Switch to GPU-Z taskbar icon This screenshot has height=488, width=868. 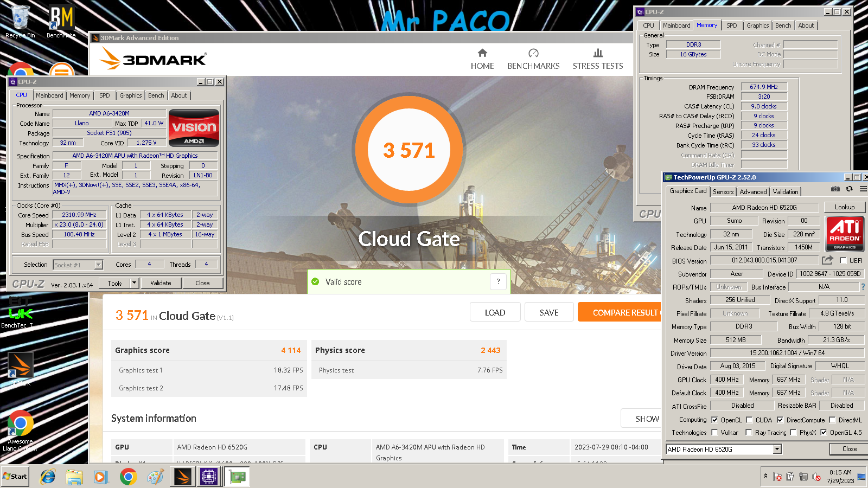coord(237,477)
